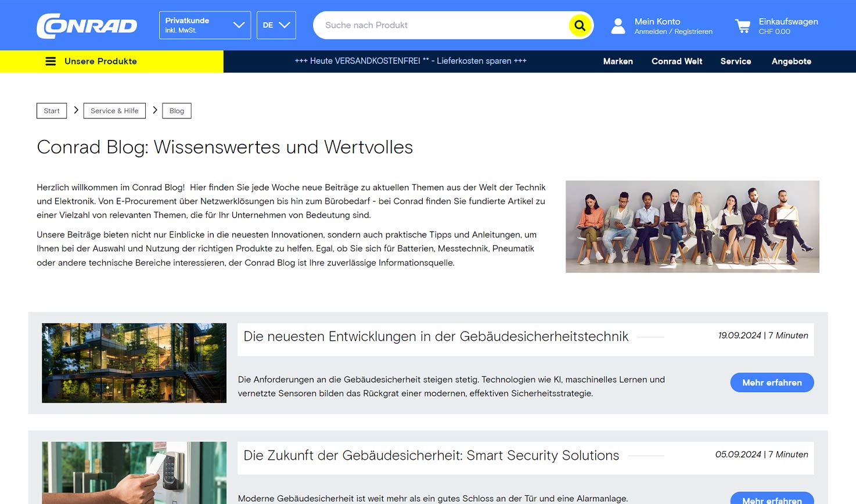Viewport: 856px width, 504px height.
Task: Open the shopping cart (Einkaufswagen)
Action: click(743, 25)
